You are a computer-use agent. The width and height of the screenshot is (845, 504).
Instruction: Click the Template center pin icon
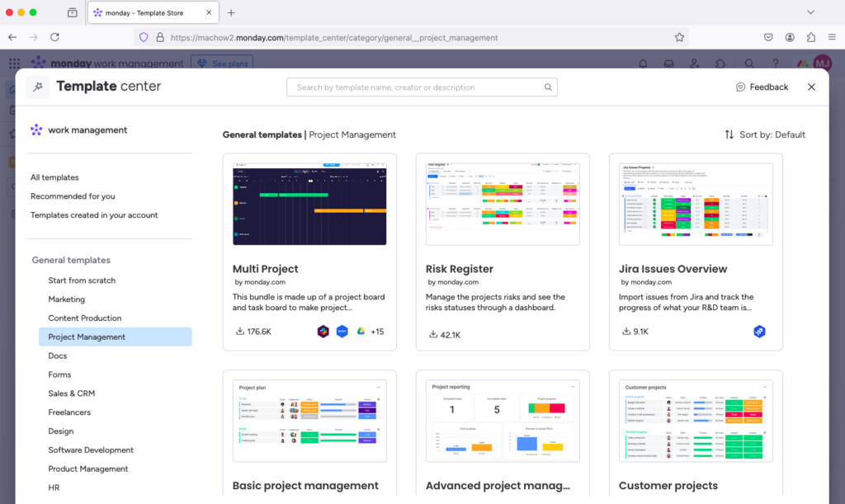coord(38,87)
